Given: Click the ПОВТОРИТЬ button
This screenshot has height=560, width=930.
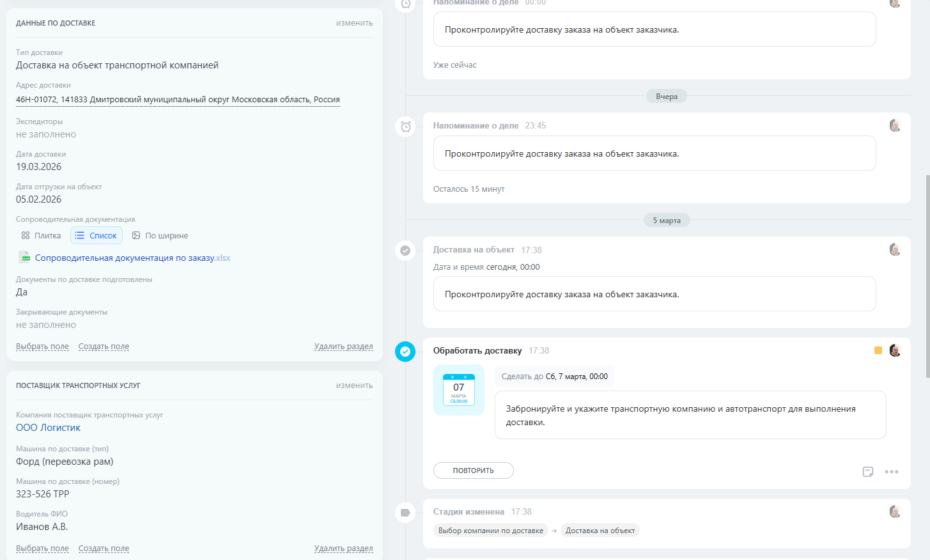Looking at the screenshot, I should click(x=474, y=471).
